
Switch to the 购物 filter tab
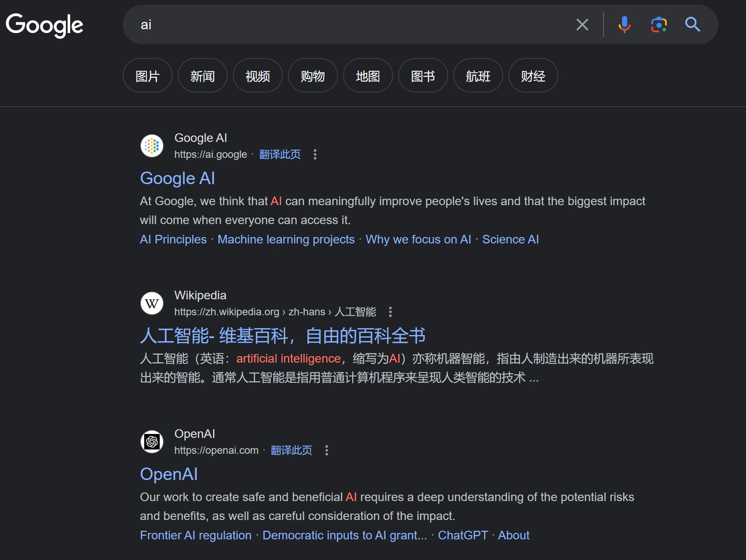pyautogui.click(x=313, y=76)
